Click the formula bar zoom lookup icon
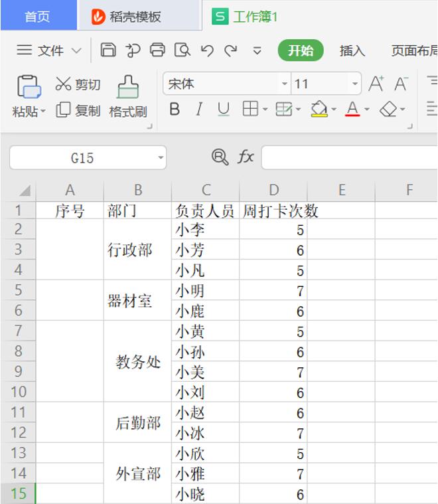Screen dimensions: 438x504 pos(220,157)
